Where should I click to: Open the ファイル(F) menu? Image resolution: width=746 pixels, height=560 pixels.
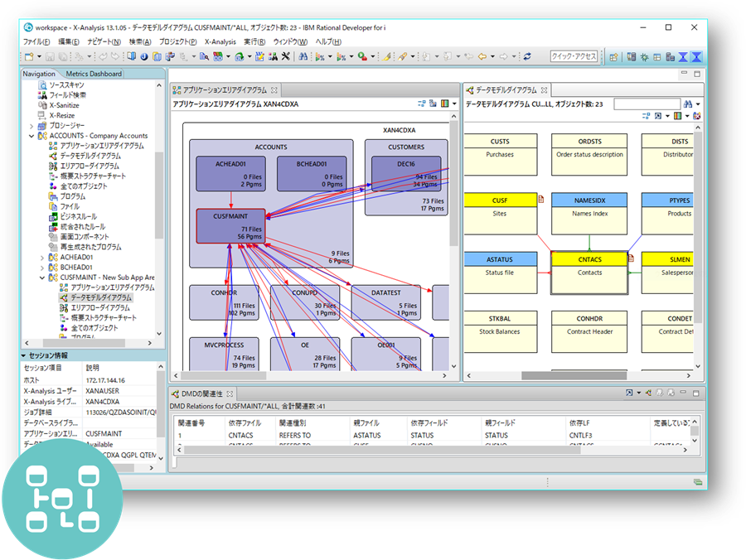pyautogui.click(x=36, y=41)
